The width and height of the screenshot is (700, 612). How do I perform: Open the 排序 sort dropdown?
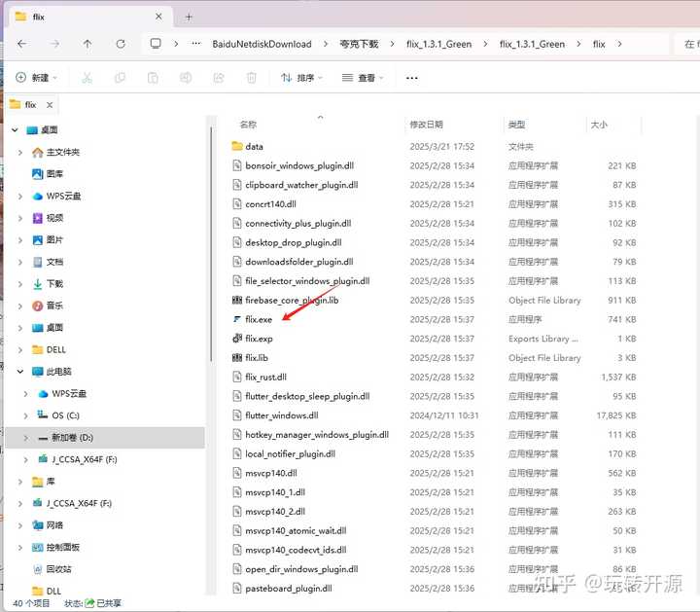[301, 78]
